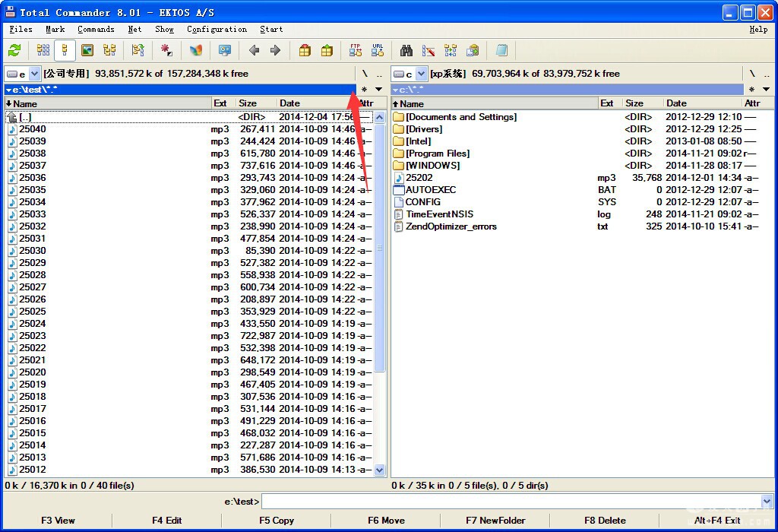Open the Help menu
Image resolution: width=778 pixels, height=532 pixels.
[x=758, y=30]
